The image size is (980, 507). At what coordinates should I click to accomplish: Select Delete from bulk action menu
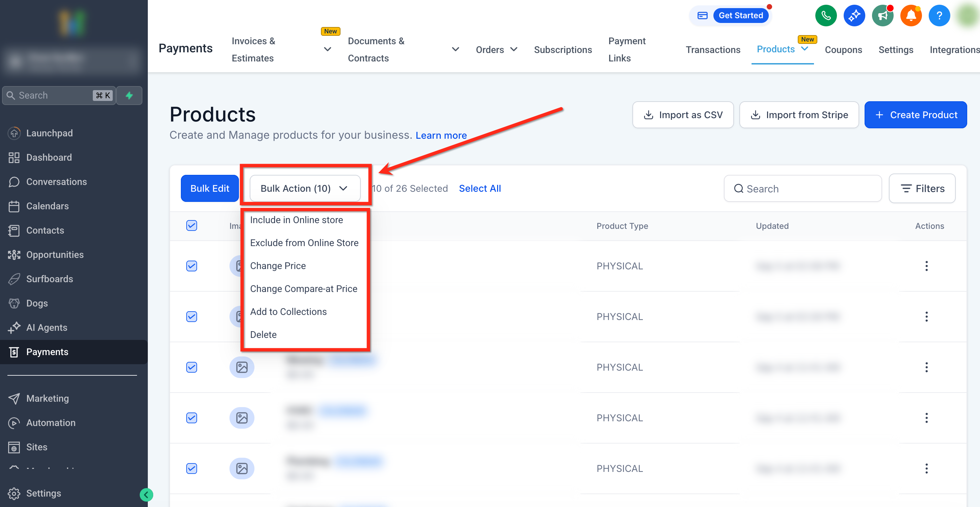click(263, 335)
